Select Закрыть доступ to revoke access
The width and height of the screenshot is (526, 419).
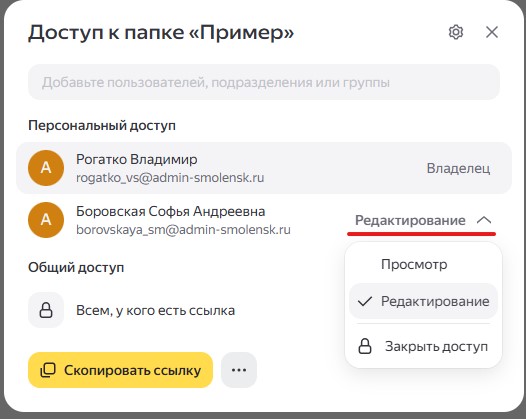coord(423,346)
